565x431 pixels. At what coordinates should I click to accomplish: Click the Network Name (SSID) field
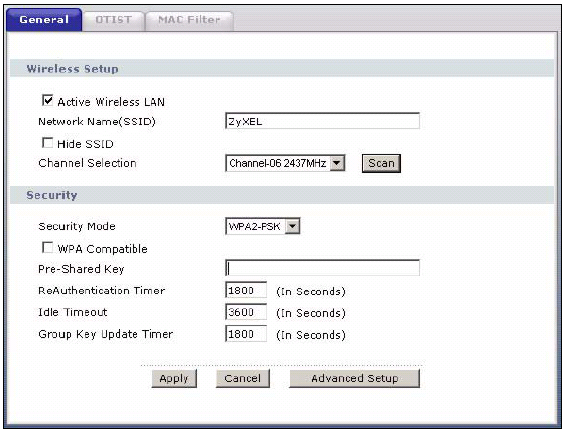pos(322,121)
